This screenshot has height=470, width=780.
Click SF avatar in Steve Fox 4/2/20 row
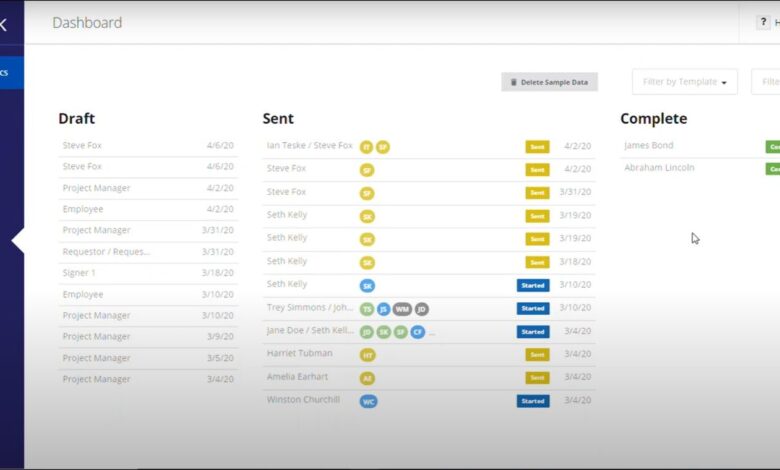point(367,170)
